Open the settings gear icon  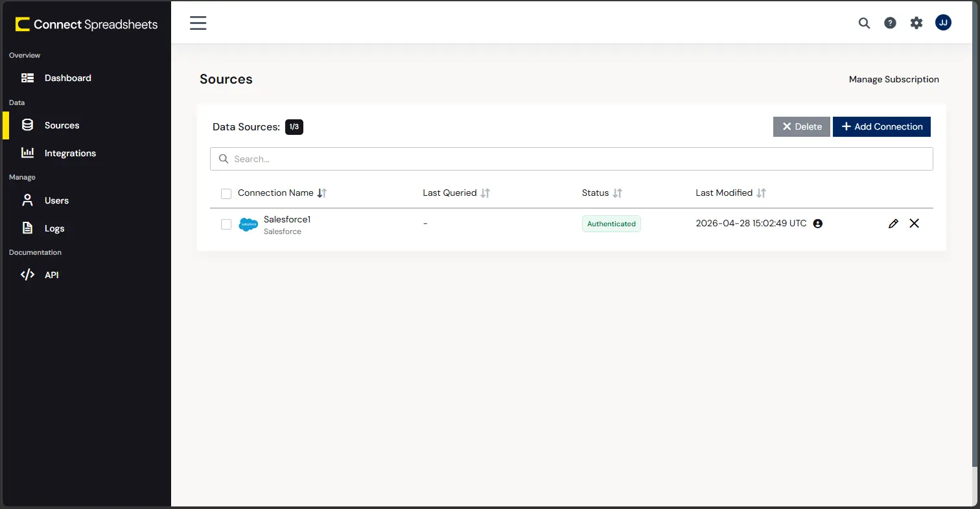pyautogui.click(x=916, y=23)
